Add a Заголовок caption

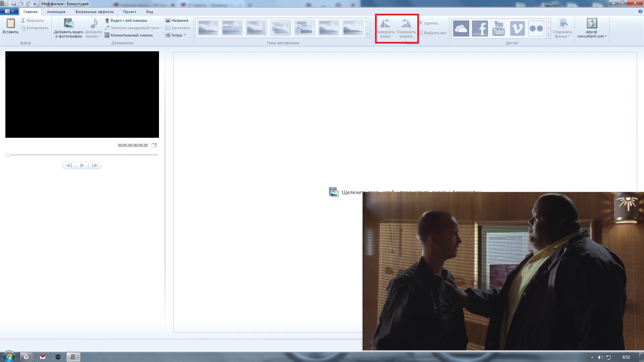pos(177,28)
